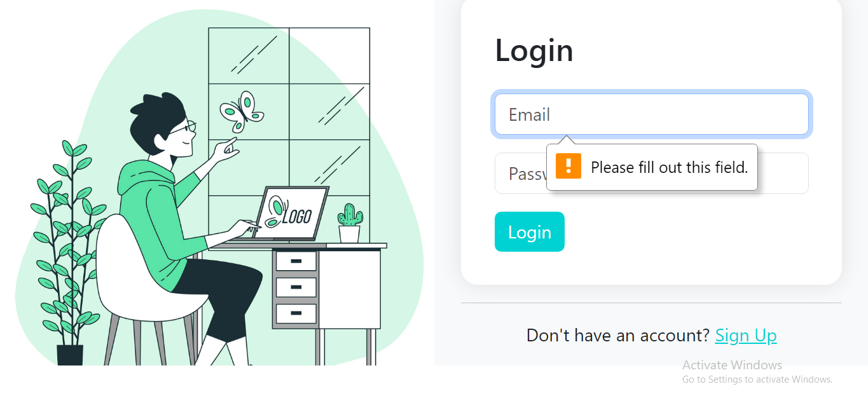Click the window pane above the butterfly
The width and height of the screenshot is (868, 403).
(x=249, y=56)
